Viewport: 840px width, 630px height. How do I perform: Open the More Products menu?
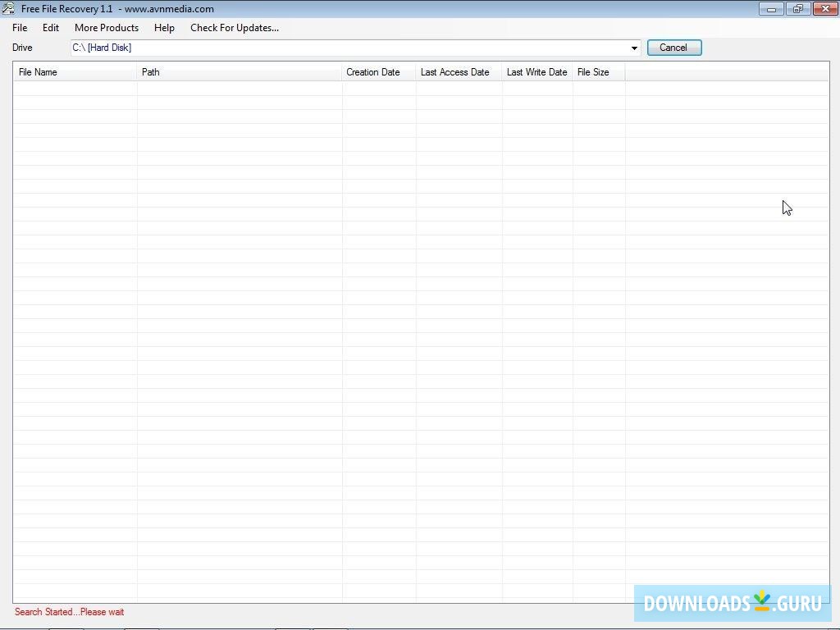pos(107,27)
